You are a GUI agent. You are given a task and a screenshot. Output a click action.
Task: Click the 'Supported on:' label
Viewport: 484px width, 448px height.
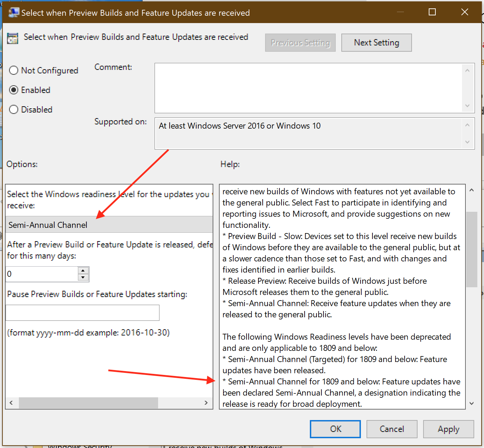[121, 122]
